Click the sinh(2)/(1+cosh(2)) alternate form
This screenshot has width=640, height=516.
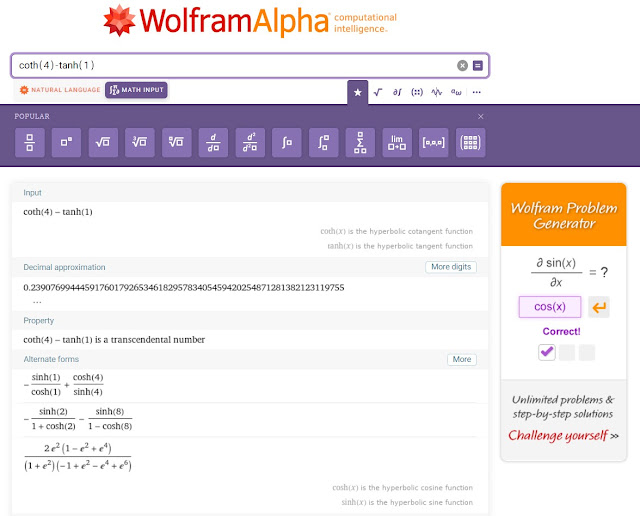(x=78, y=419)
